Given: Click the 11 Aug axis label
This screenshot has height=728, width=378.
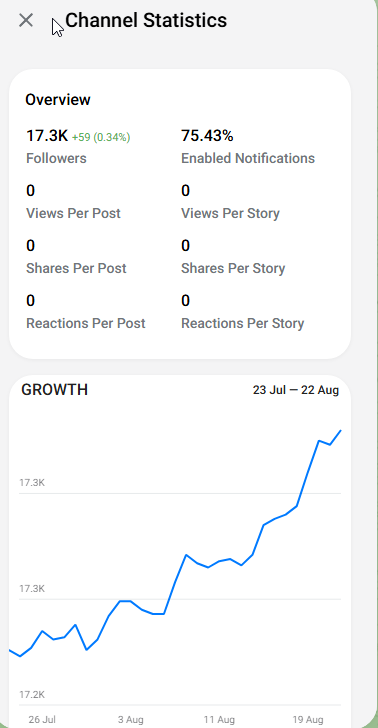Looking at the screenshot, I should pyautogui.click(x=219, y=720).
